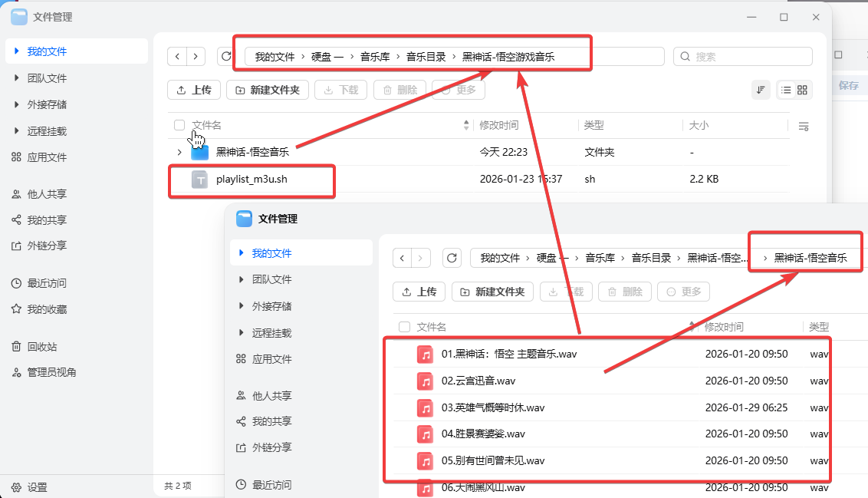Viewport: 868px width, 498px height.
Task: Click the 文件管理 app icon in the rear title bar
Action: pyautogui.click(x=19, y=17)
